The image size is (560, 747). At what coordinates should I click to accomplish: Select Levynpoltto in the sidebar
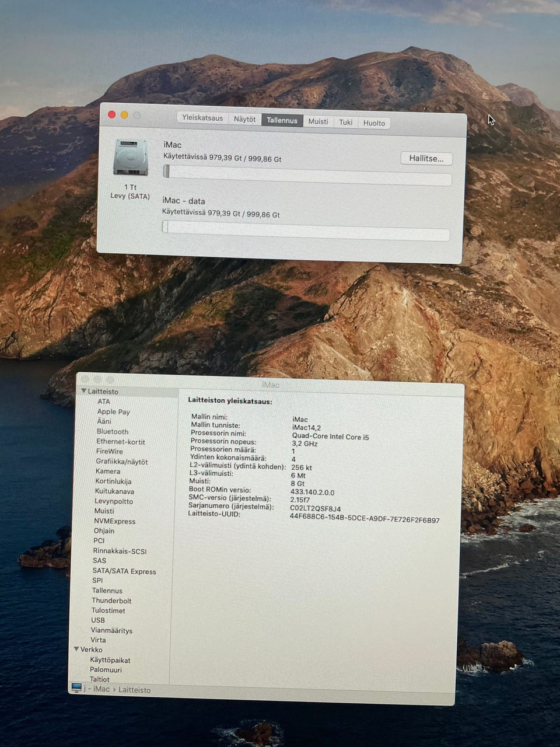tap(114, 501)
